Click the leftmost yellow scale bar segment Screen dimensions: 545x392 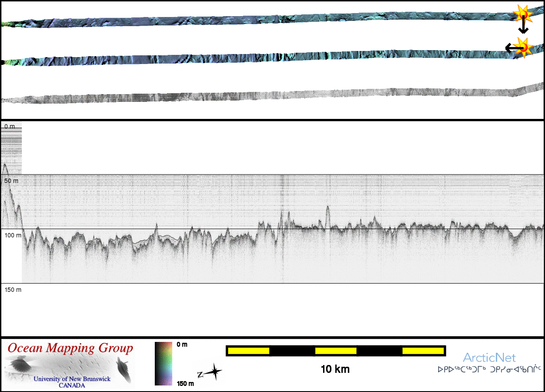pyautogui.click(x=248, y=351)
